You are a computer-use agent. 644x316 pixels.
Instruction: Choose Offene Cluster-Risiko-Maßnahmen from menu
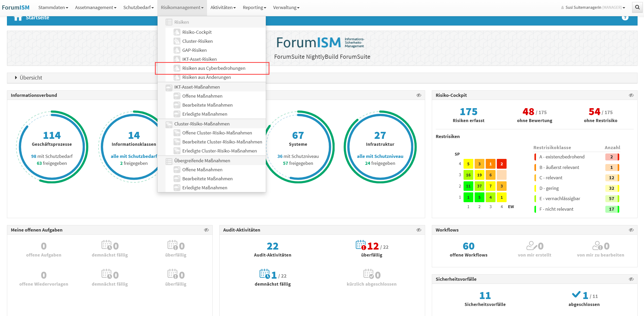217,133
